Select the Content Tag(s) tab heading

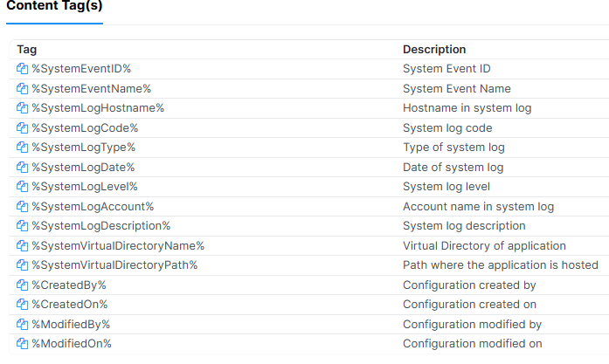[54, 7]
